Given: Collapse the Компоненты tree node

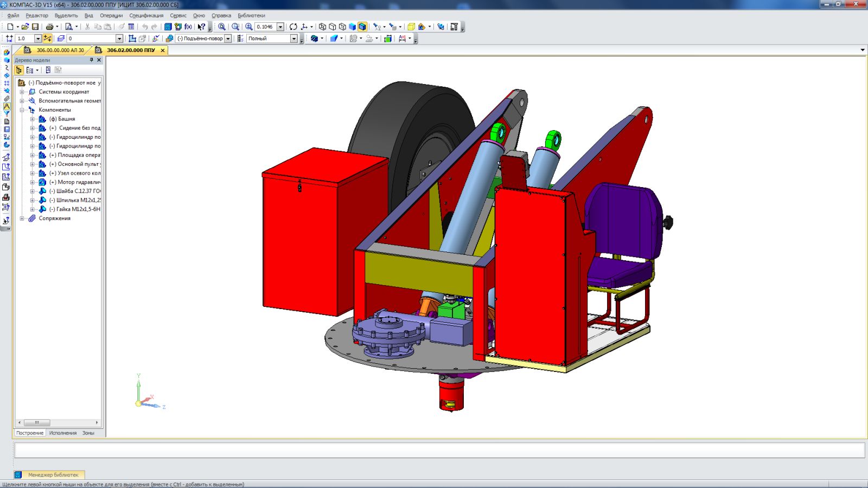Looking at the screenshot, I should tap(22, 110).
